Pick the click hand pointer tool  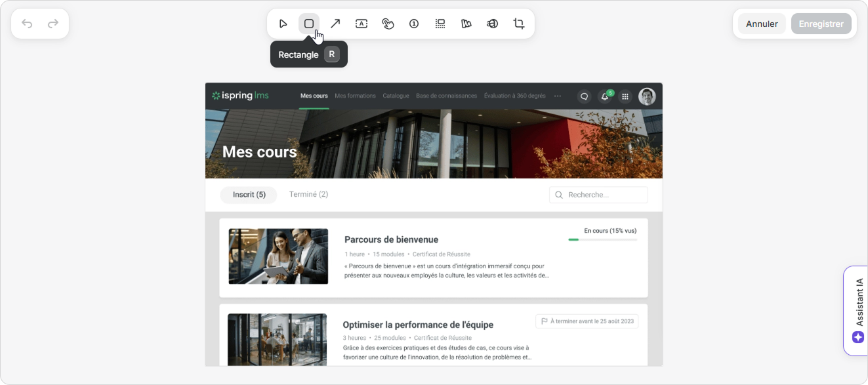388,24
